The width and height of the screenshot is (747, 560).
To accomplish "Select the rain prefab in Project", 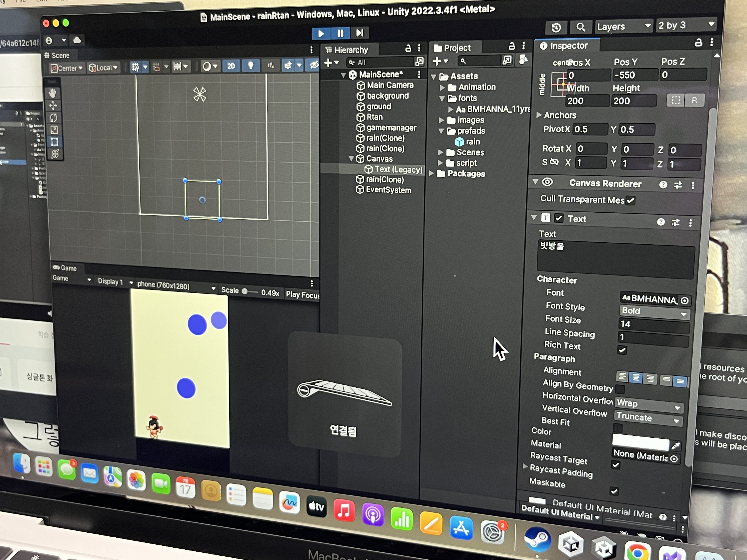I will coord(467,142).
